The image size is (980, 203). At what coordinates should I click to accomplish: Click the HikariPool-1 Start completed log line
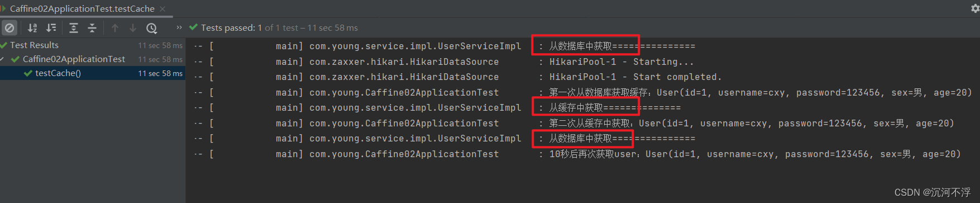click(635, 77)
